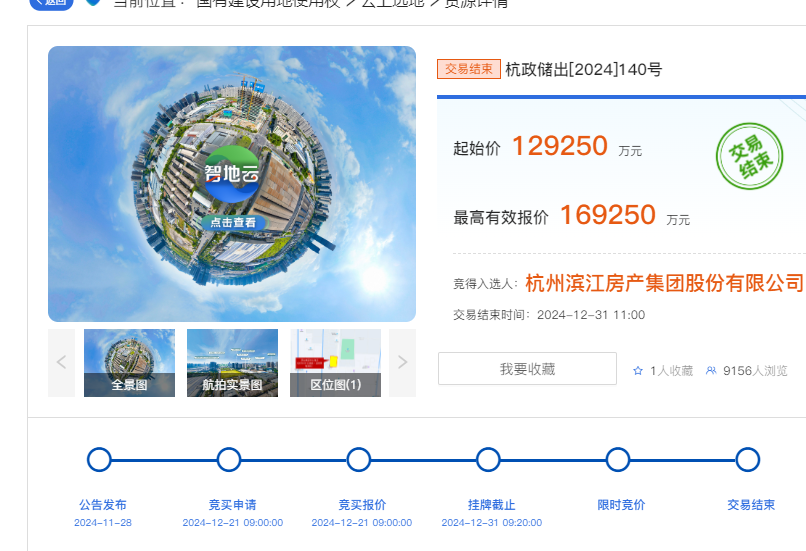Viewport: 806px width, 551px height.
Task: Click the date 2024-11-28
Action: (103, 523)
